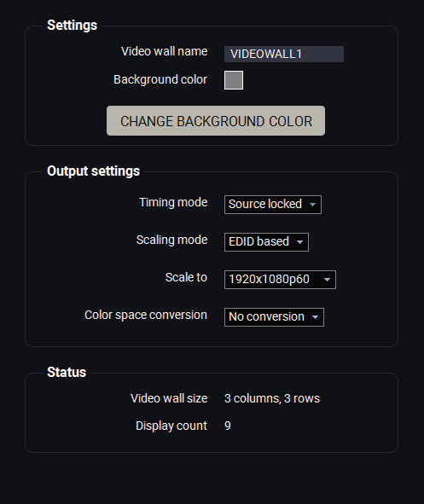Select the gray Background color swatch
This screenshot has height=504, width=424.
coord(234,80)
